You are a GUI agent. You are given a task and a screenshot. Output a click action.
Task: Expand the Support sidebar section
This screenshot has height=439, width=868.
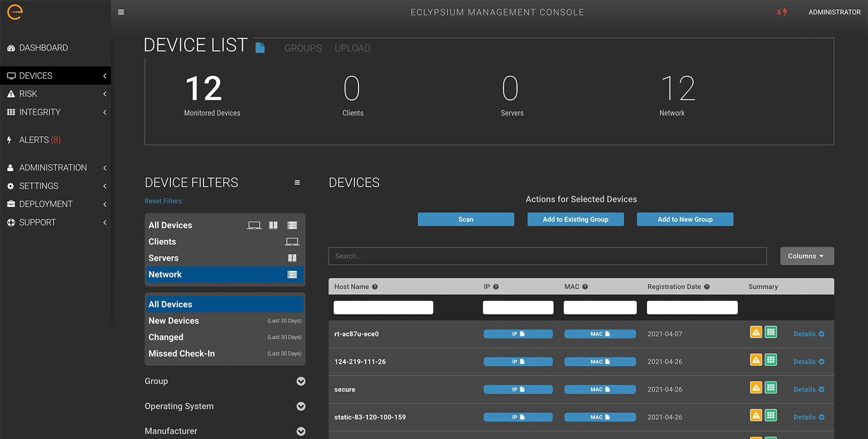(x=55, y=222)
